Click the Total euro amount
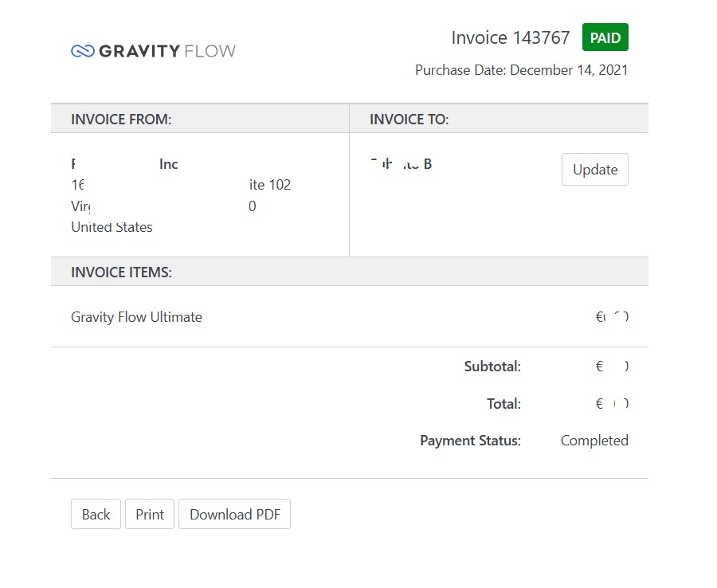The height and width of the screenshot is (588, 717). click(x=612, y=403)
